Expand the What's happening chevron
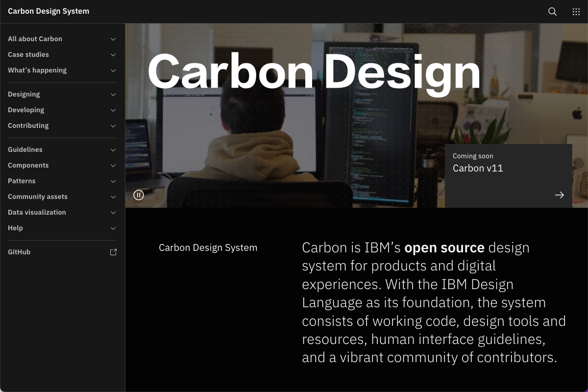 [x=113, y=71]
